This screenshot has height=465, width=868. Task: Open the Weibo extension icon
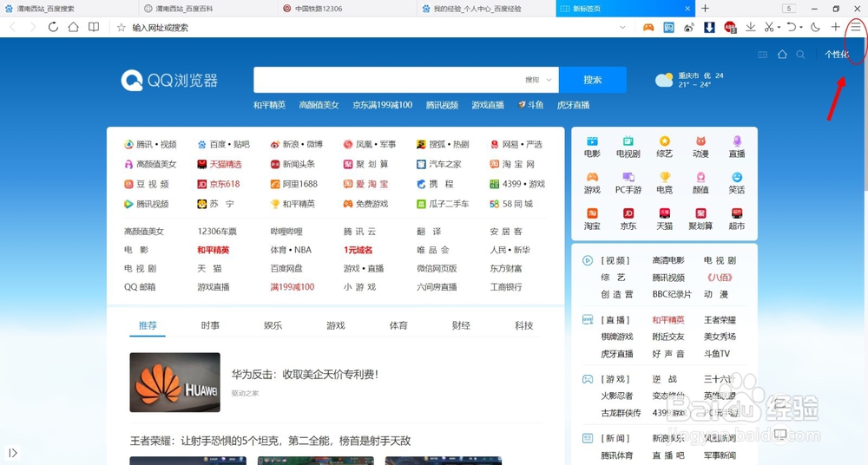point(688,27)
